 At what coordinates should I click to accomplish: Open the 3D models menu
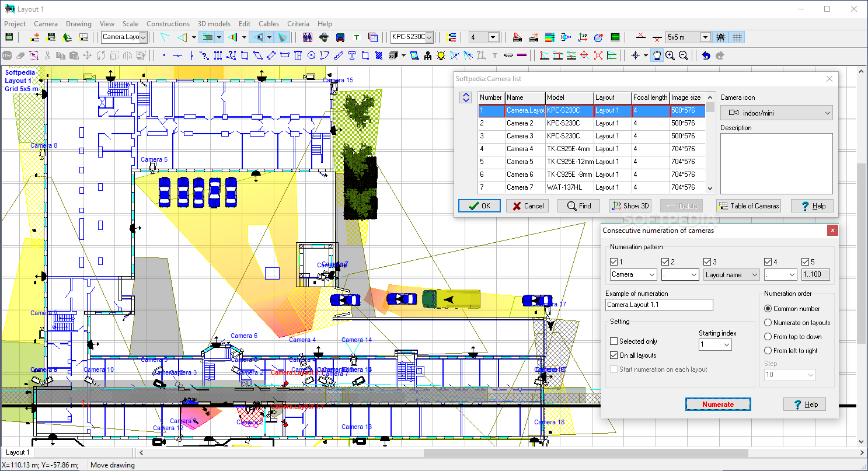[x=214, y=24]
